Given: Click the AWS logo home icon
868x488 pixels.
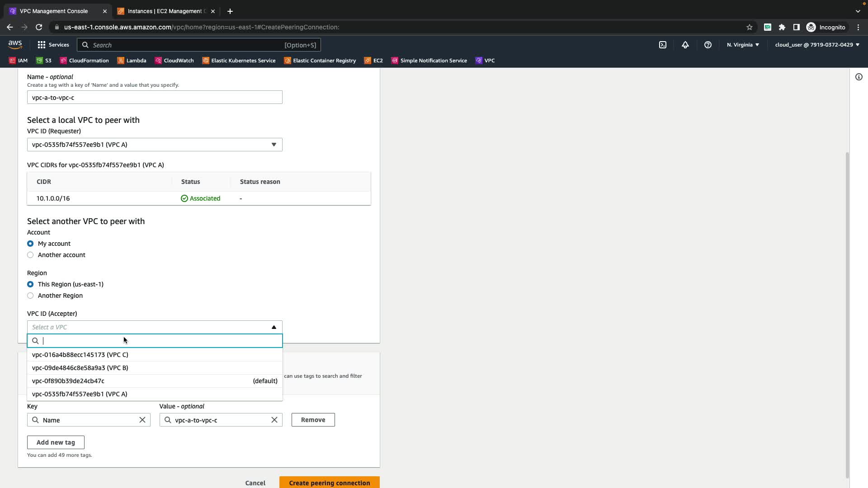Looking at the screenshot, I should [15, 44].
